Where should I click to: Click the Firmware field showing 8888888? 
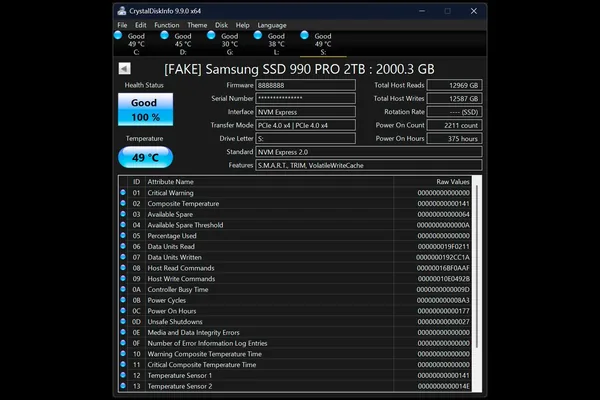click(305, 85)
